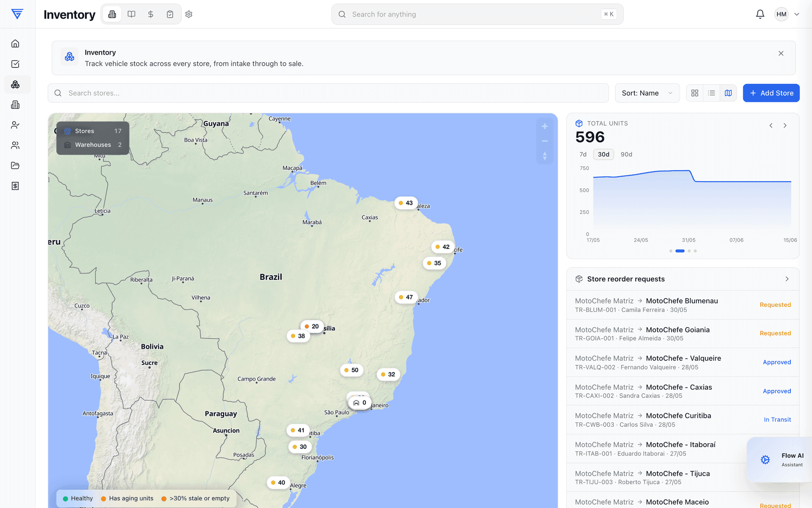812x508 pixels.
Task: Open the MotoChefe Blumenau reorder request
Action: pos(683,305)
